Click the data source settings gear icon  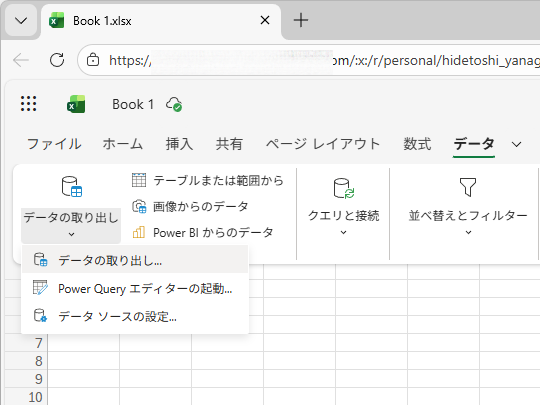pos(40,315)
